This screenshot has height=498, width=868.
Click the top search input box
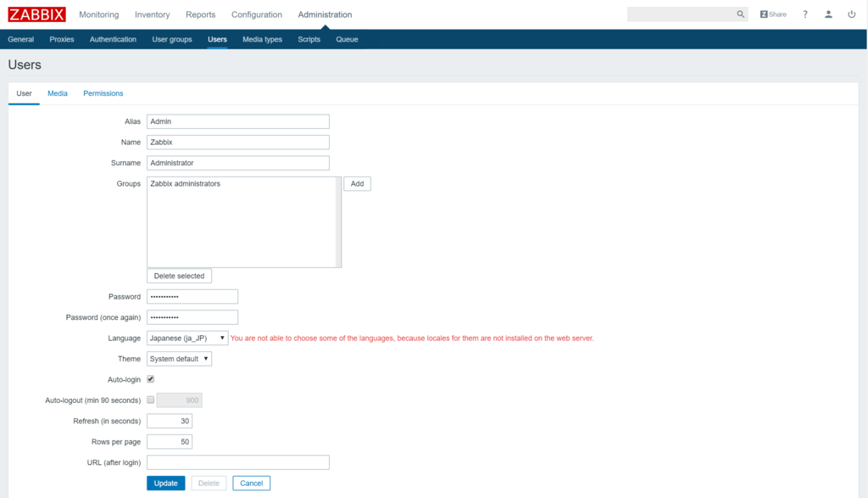coord(682,14)
